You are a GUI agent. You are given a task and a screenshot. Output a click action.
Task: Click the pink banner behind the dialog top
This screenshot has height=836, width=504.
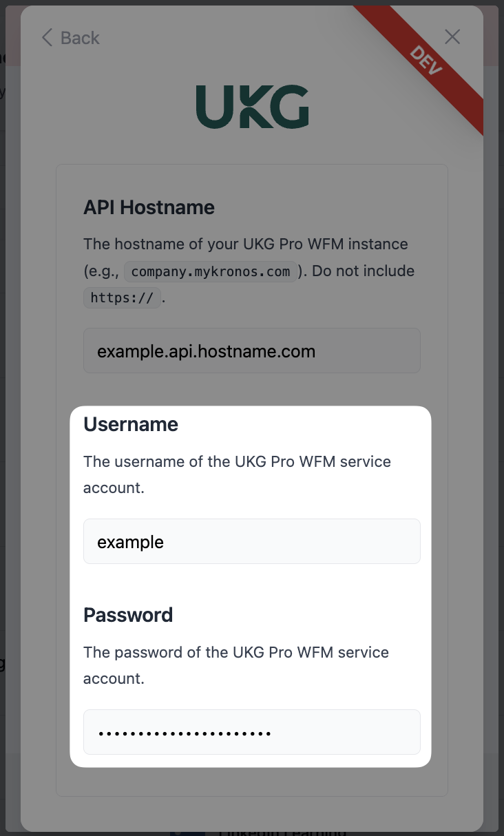point(492,34)
